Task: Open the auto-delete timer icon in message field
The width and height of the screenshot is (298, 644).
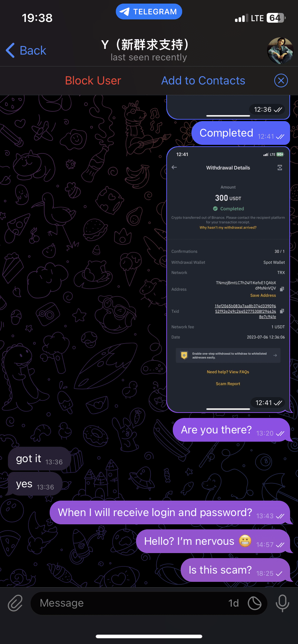Action: pos(254,603)
